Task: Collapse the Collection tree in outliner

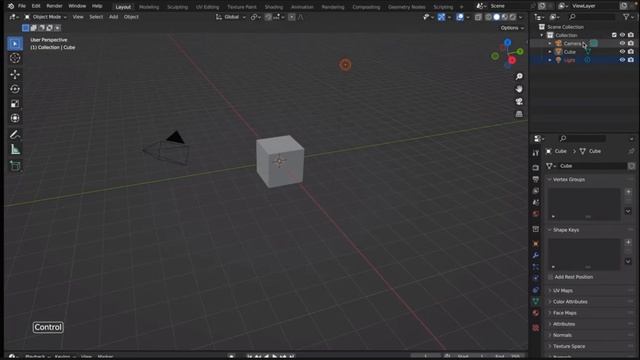Action: click(x=542, y=35)
